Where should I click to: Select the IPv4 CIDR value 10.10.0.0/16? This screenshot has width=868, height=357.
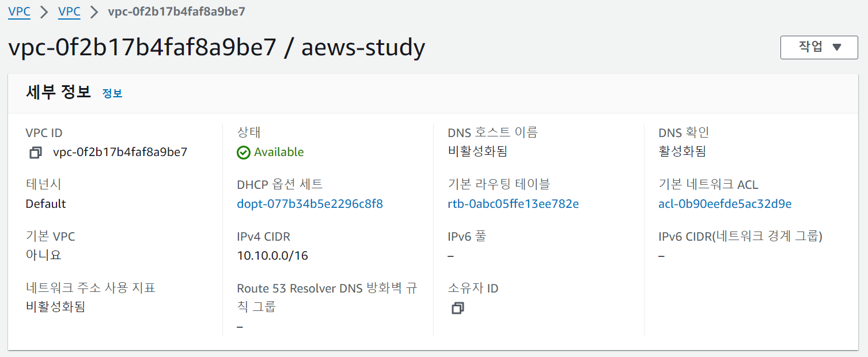pyautogui.click(x=272, y=256)
